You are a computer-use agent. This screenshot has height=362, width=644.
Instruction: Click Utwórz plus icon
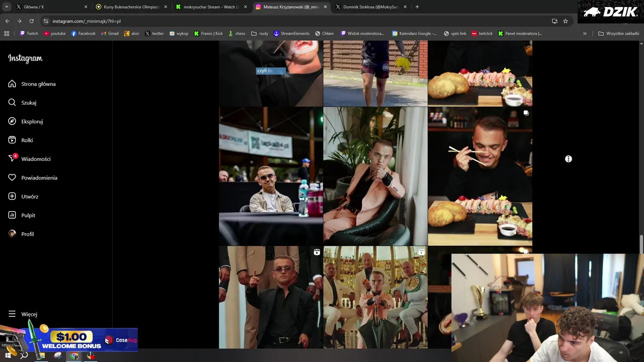[x=12, y=196]
